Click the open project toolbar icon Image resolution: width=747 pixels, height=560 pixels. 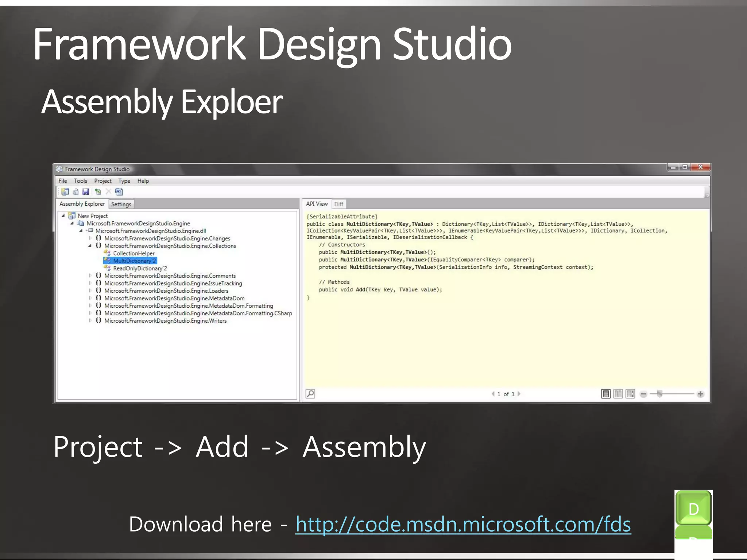click(x=76, y=192)
